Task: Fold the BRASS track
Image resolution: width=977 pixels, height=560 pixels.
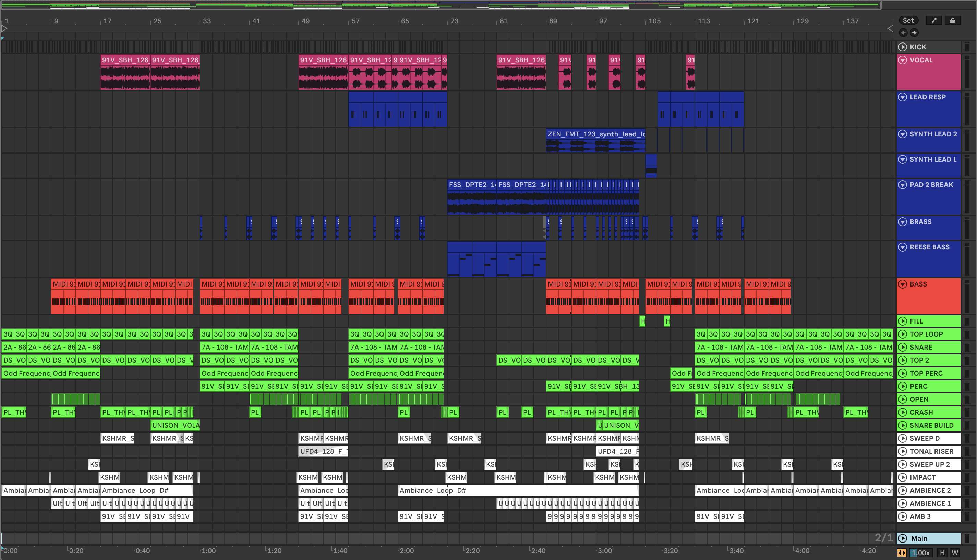Action: [902, 221]
